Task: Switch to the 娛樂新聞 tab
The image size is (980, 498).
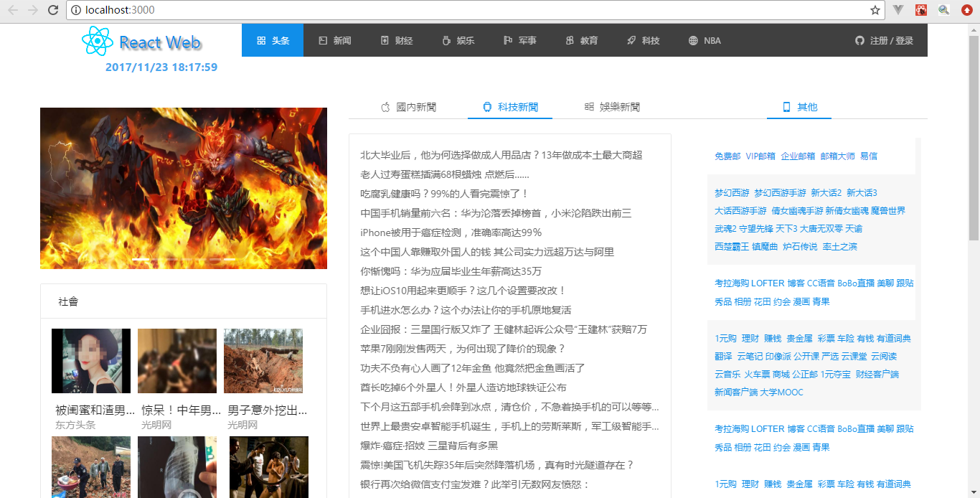Action: pyautogui.click(x=612, y=107)
